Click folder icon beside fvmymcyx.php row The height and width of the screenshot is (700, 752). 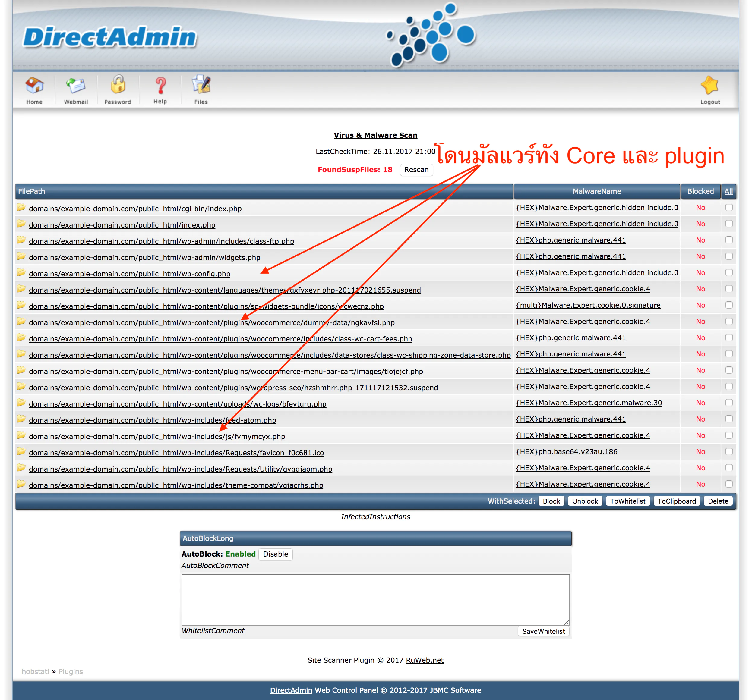(x=22, y=435)
